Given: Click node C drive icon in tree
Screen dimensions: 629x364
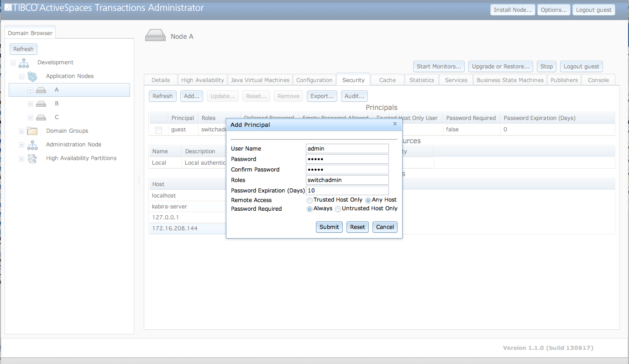Looking at the screenshot, I should click(x=41, y=117).
